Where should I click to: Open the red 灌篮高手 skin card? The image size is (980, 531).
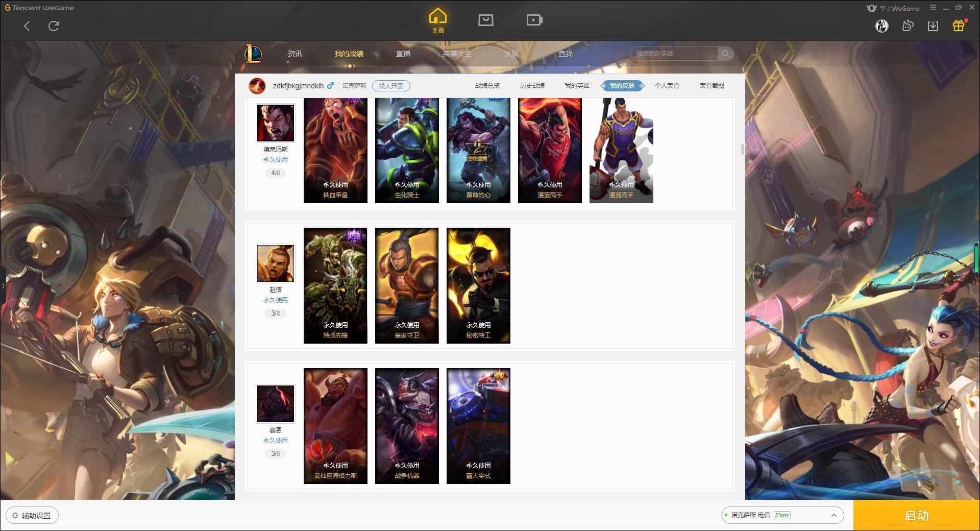click(550, 151)
